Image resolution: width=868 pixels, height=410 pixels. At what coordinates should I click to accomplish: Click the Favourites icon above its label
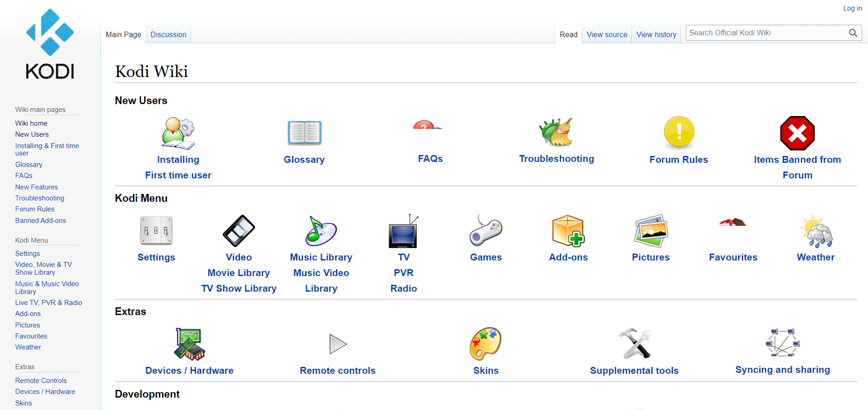(733, 222)
